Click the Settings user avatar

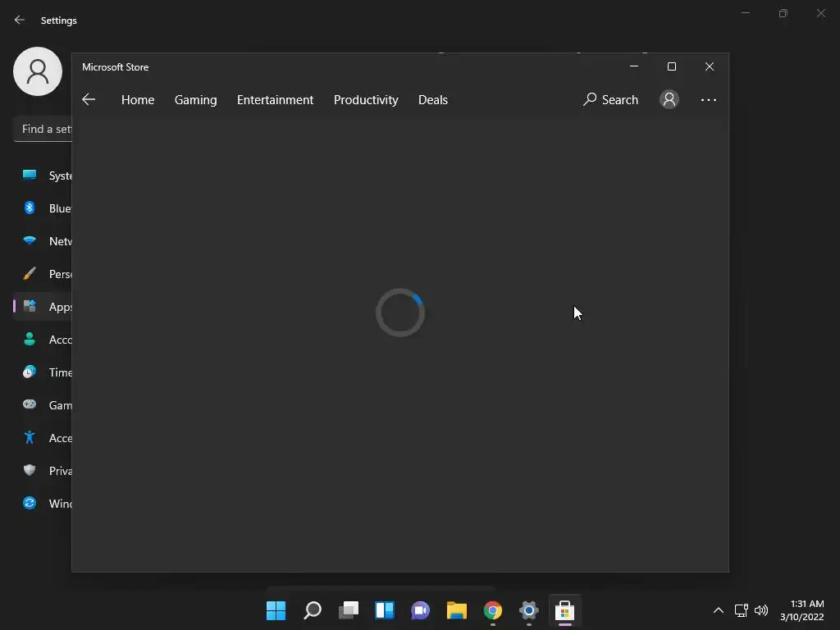38,71
